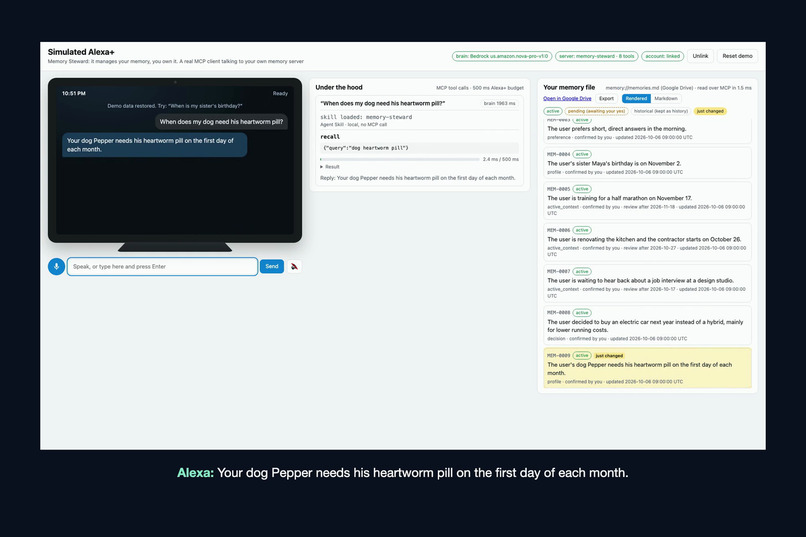Click the muted speaker icon beside Send
Image resolution: width=806 pixels, height=537 pixels.
tap(294, 266)
